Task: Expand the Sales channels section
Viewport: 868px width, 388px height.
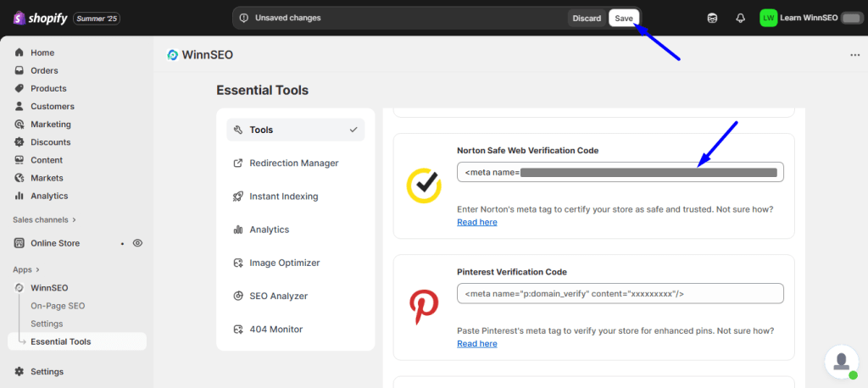Action: [44, 219]
